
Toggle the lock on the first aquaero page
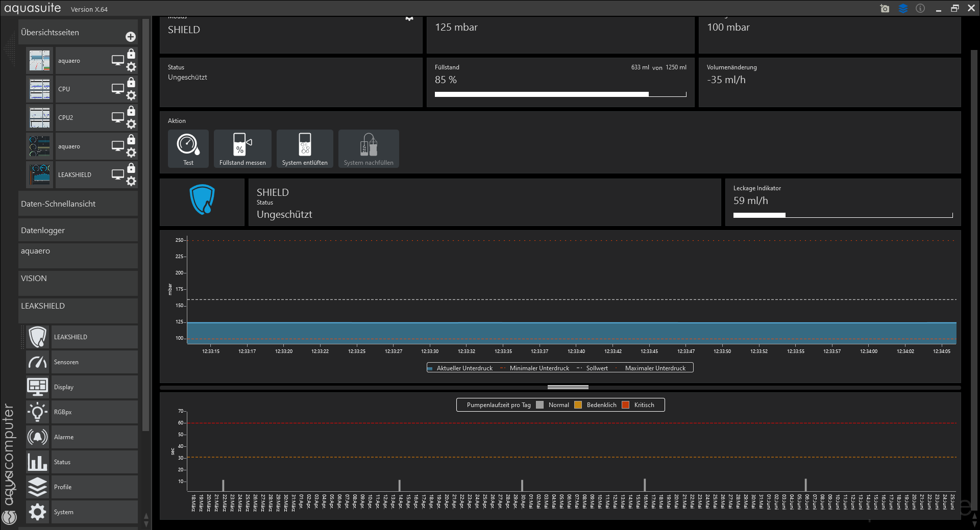point(131,54)
